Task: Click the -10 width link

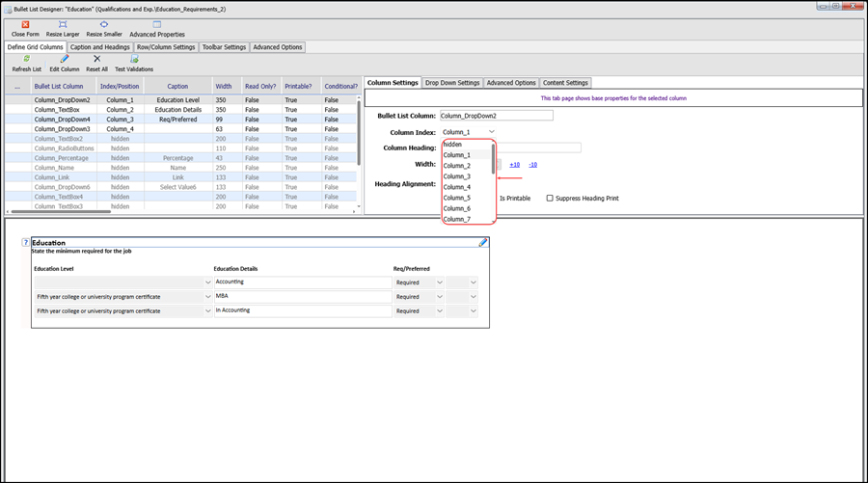Action: tap(532, 164)
